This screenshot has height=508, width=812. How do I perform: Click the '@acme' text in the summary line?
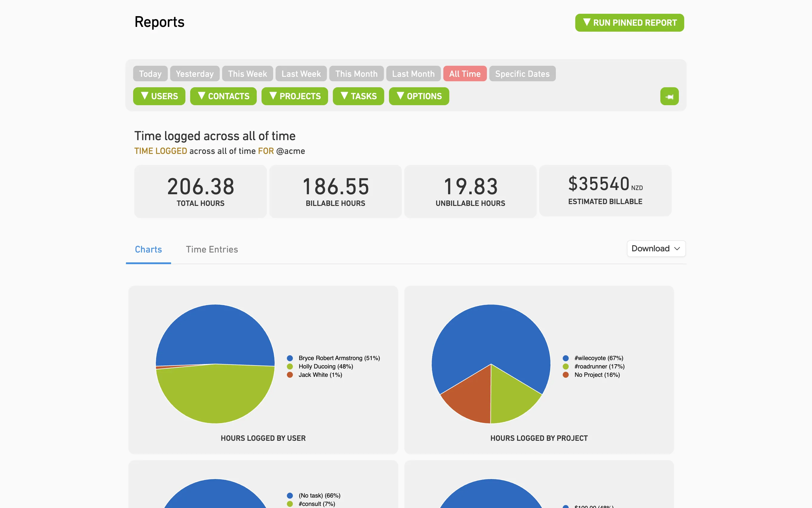[x=290, y=151]
